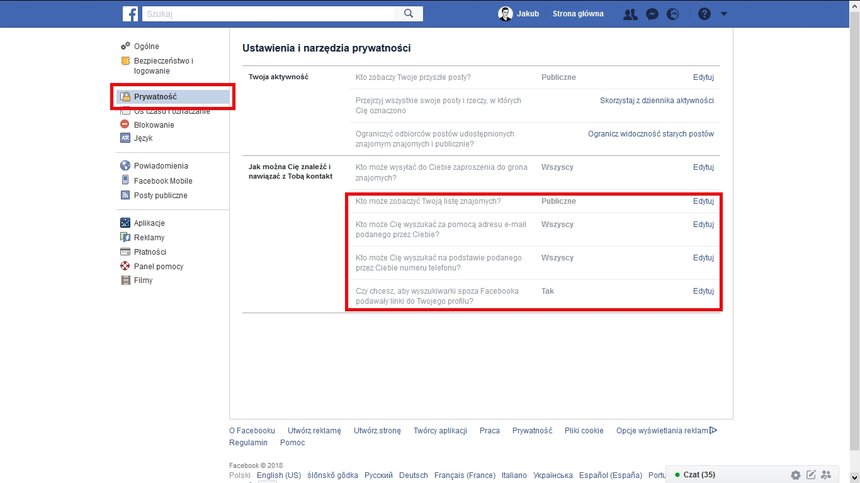Image resolution: width=860 pixels, height=483 pixels.
Task: Click Skorzystaj z dziennika aktywności link
Action: 657,100
